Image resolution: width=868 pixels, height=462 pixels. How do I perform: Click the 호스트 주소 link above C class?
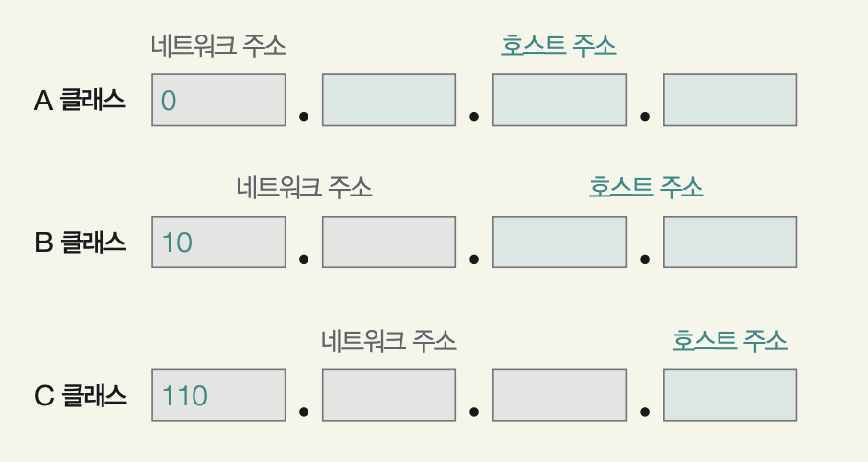tap(730, 339)
